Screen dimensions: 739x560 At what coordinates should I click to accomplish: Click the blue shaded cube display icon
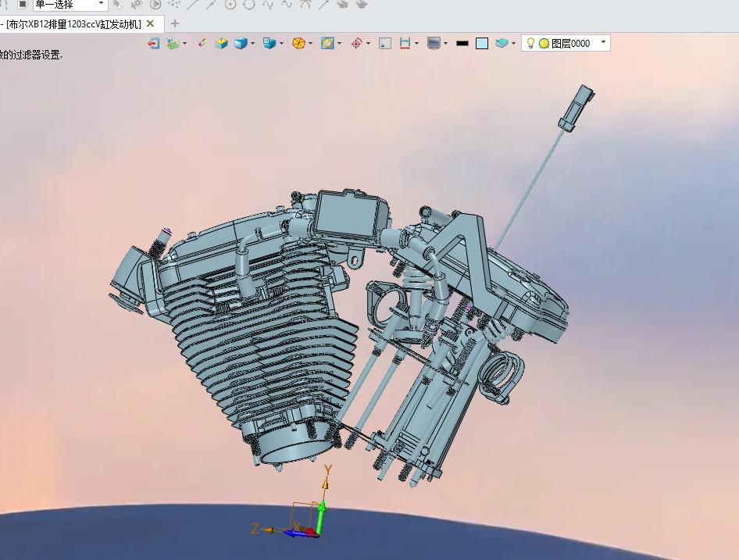point(241,44)
